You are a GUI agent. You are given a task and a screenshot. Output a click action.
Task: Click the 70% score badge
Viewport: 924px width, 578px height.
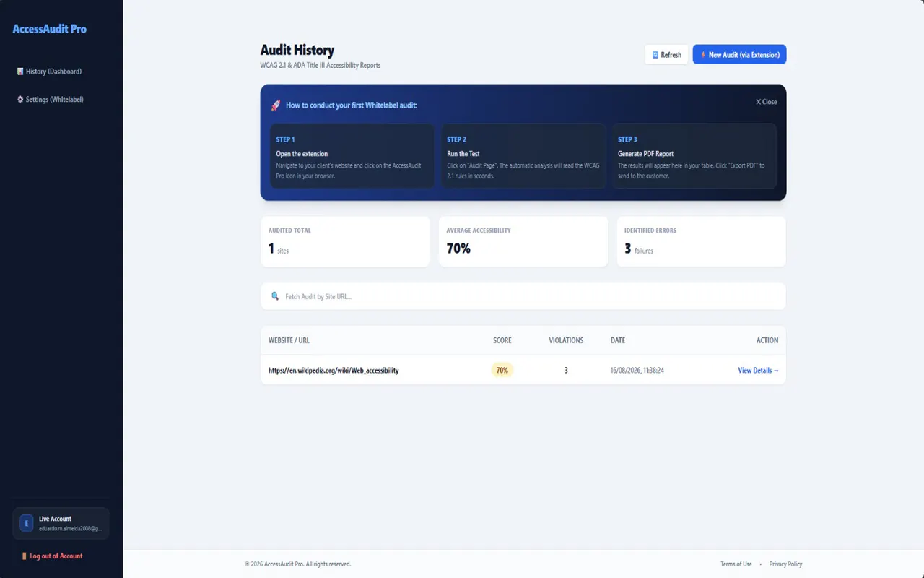pyautogui.click(x=502, y=370)
